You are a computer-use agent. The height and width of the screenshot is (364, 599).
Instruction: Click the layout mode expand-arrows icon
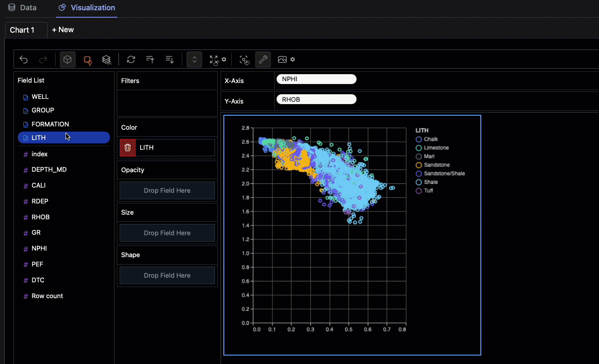(214, 60)
